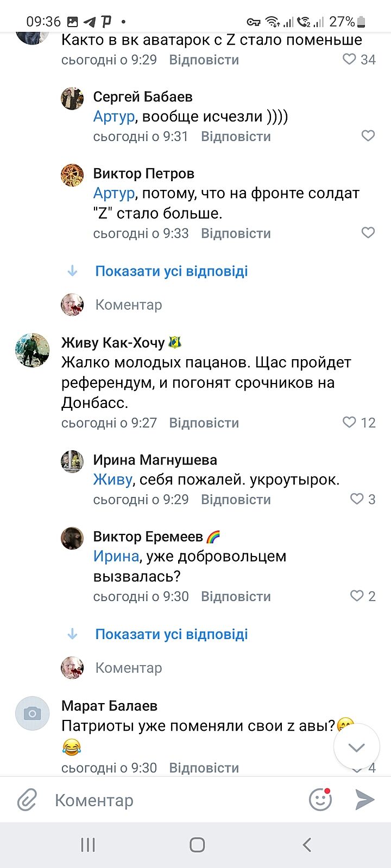
Task: Tap Марат Балаев's placeholder camera avatar
Action: click(33, 713)
